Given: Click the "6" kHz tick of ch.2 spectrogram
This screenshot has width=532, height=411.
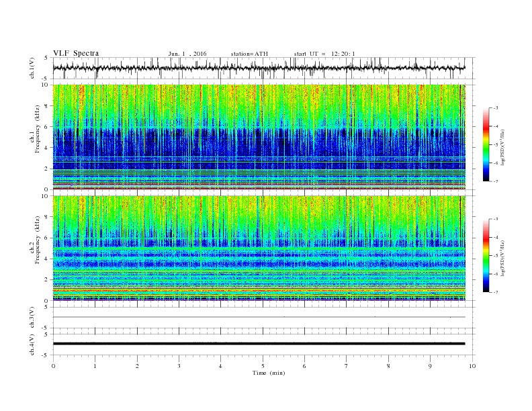Looking at the screenshot, I should pos(46,238).
